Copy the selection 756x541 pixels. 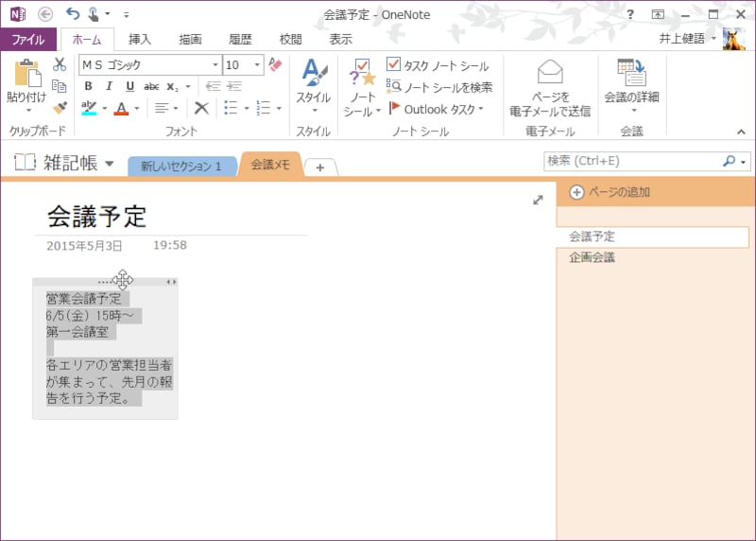[x=60, y=86]
